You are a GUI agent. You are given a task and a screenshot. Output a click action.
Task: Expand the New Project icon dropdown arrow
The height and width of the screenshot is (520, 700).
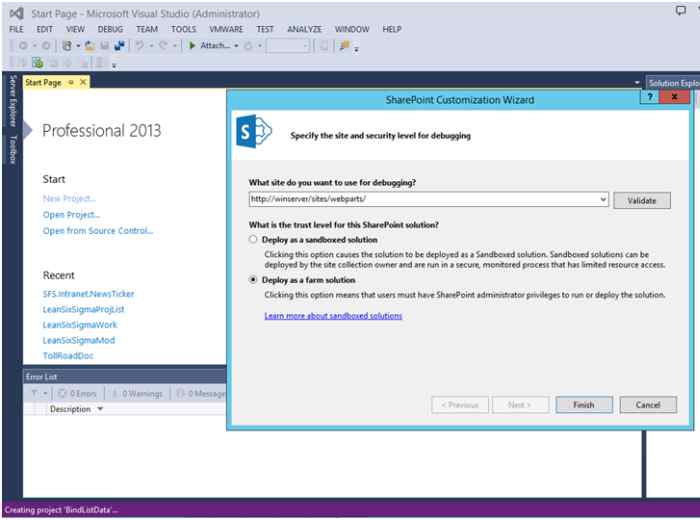pyautogui.click(x=78, y=46)
